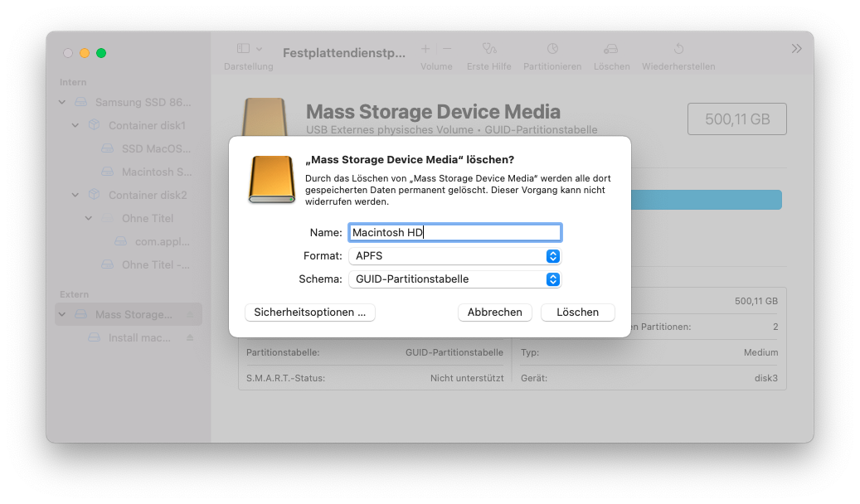Show more toolbar items chevron
This screenshot has height=504, width=860.
[797, 49]
